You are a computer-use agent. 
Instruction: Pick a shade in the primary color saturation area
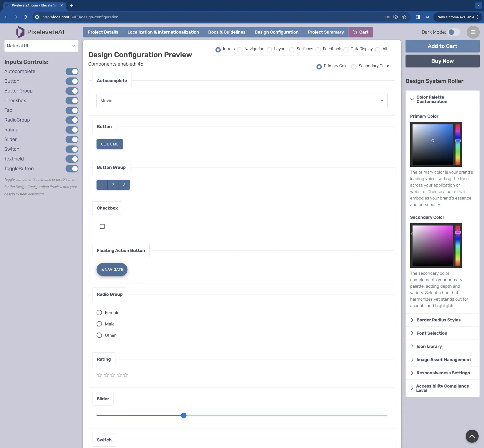coord(432,144)
